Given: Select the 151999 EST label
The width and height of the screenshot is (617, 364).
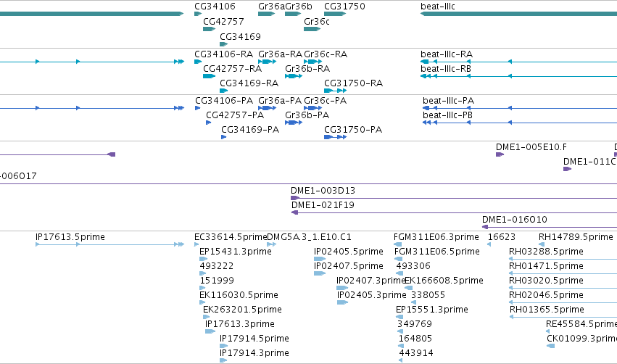Looking at the screenshot, I should [217, 281].
